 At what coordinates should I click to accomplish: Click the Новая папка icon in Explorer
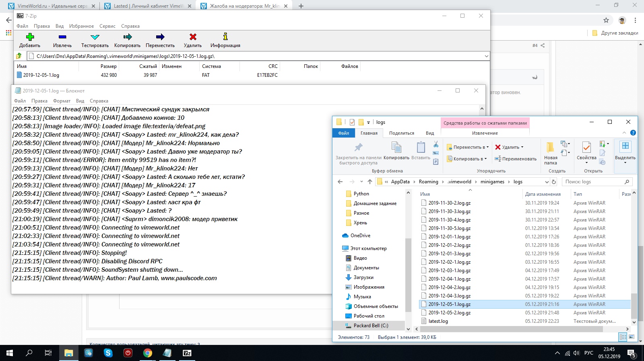point(550,147)
